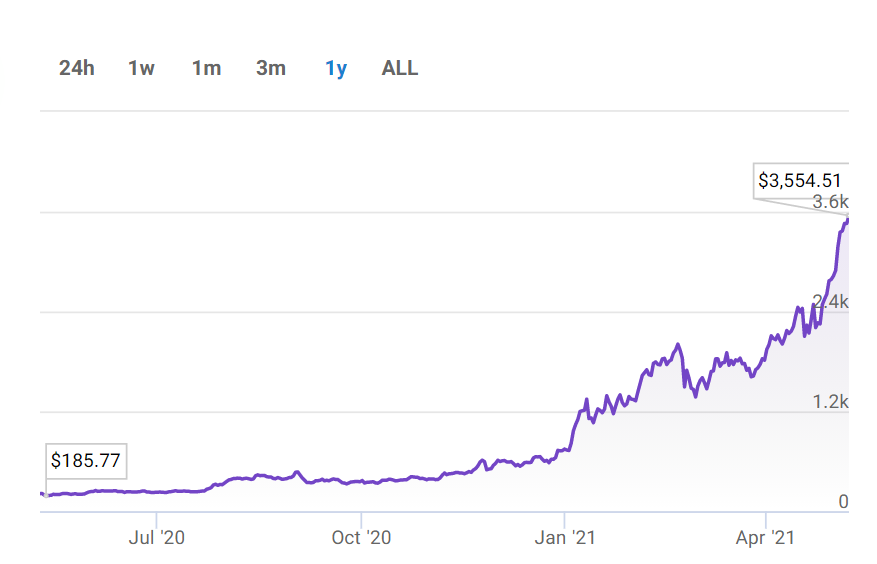Click the 1.2k y-axis label
Screen dimensions: 877x564
coord(830,402)
